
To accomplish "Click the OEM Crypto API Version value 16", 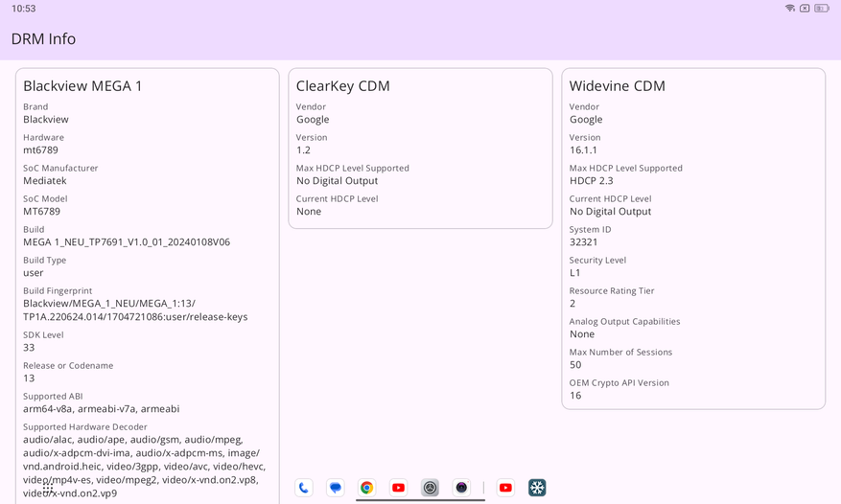I will tap(575, 396).
